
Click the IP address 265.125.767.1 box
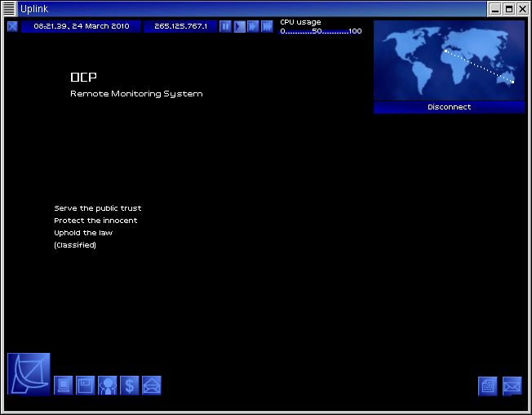(x=180, y=26)
